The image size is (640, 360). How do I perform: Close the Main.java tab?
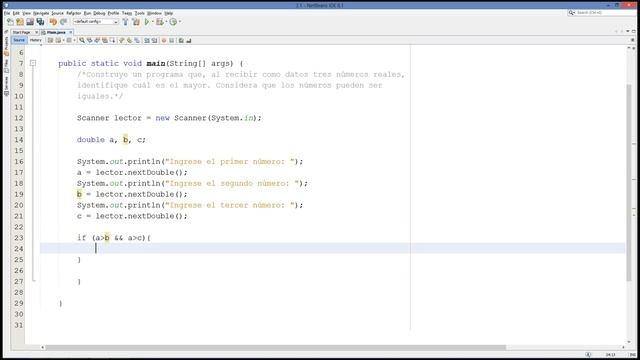click(x=71, y=32)
